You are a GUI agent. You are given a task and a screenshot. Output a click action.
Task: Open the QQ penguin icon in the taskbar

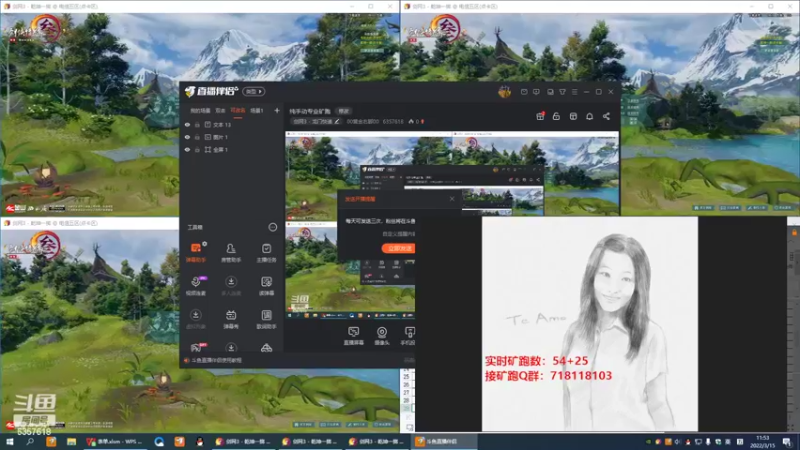point(200,441)
